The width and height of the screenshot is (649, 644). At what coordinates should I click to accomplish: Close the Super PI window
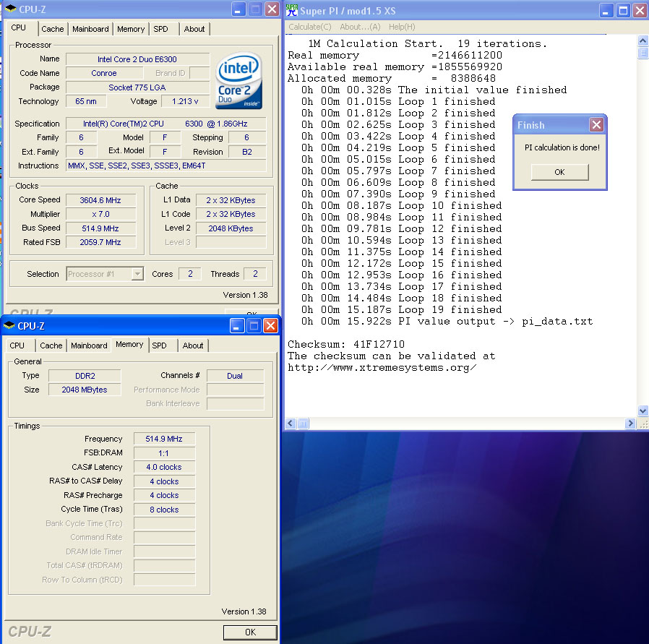pos(640,10)
